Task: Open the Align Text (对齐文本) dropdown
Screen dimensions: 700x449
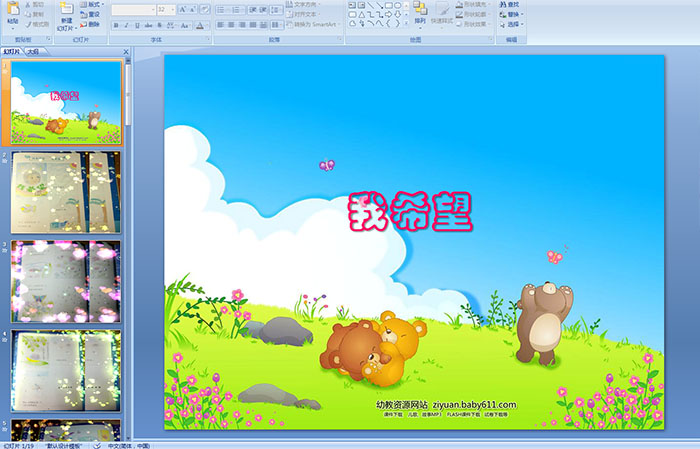Action: [304, 14]
